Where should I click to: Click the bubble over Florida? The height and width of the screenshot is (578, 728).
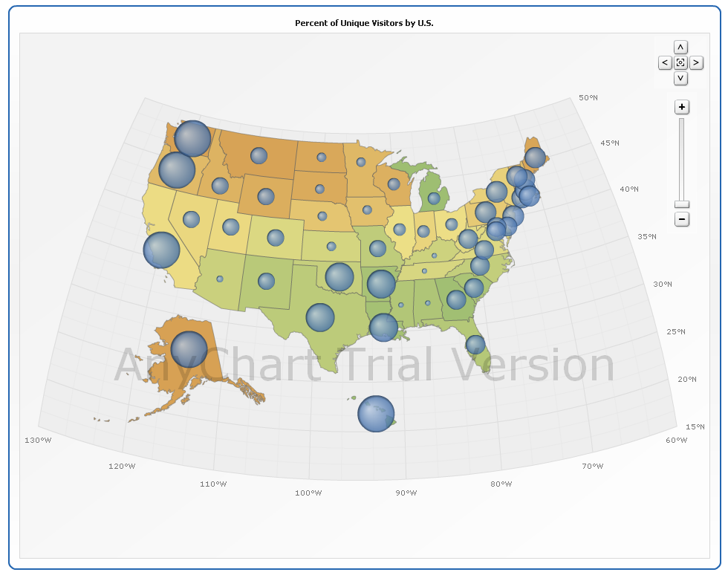point(475,344)
